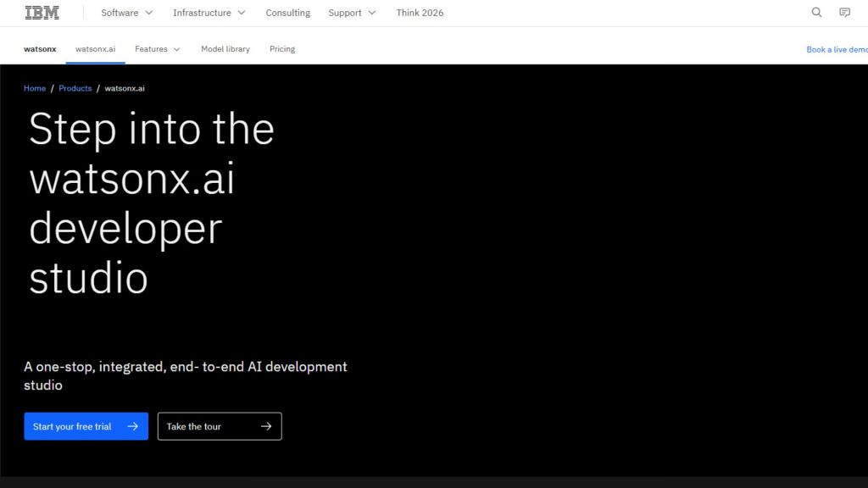Expand the Software menu chevron
The height and width of the screenshot is (488, 868).
[x=149, y=13]
